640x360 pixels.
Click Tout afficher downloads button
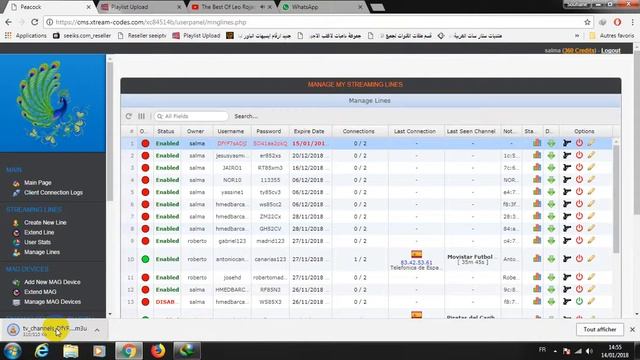[x=600, y=329]
